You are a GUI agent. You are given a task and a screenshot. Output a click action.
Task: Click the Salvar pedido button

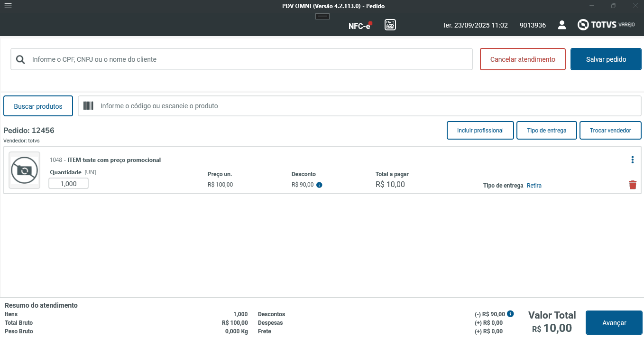point(606,59)
